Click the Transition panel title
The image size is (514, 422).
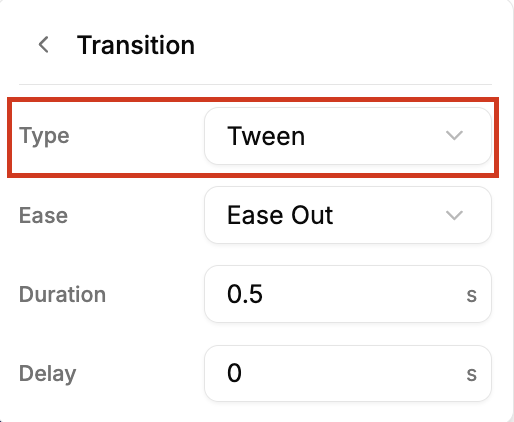tap(136, 45)
